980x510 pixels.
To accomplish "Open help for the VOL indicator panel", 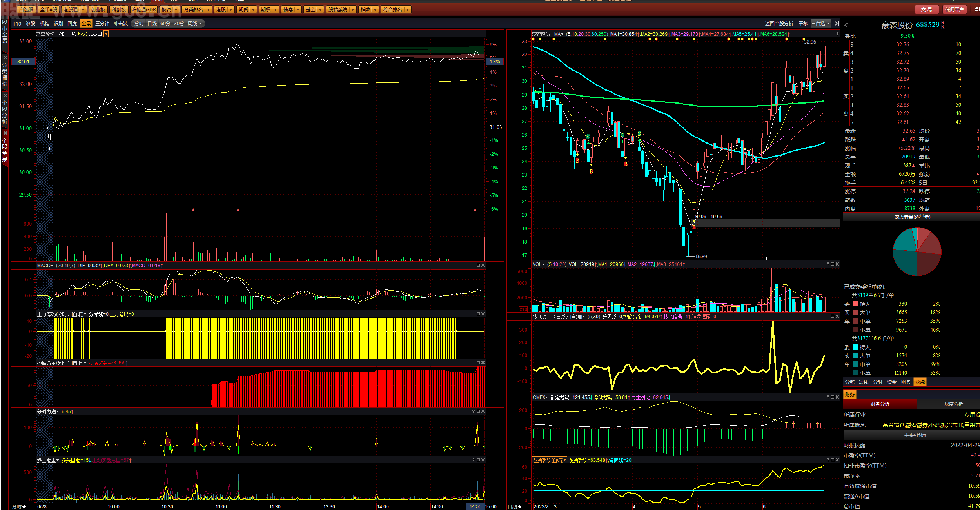I will click(x=828, y=264).
